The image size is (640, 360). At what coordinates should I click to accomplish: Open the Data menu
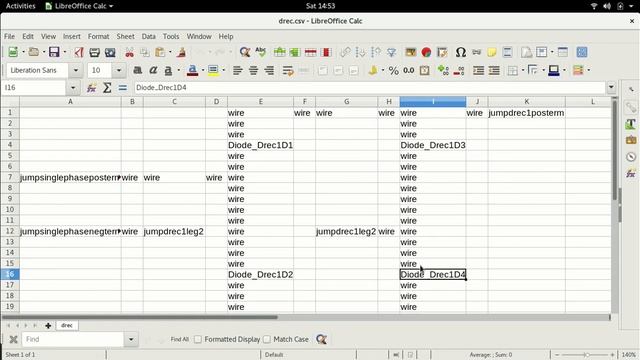pos(149,36)
